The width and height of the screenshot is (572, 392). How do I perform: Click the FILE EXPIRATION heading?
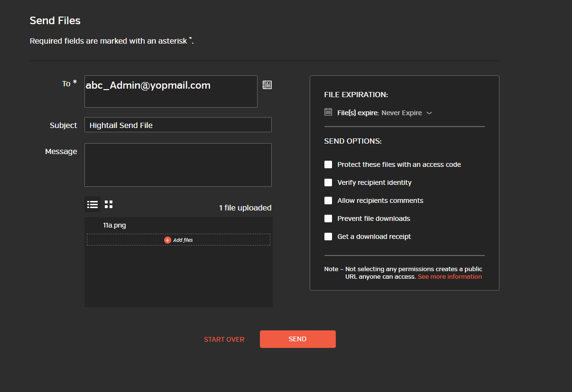356,94
